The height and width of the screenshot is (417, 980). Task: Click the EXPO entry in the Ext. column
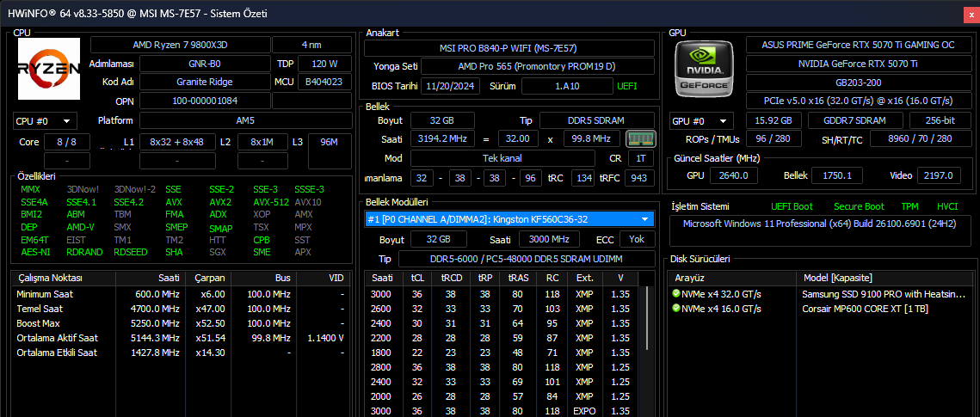tap(584, 411)
